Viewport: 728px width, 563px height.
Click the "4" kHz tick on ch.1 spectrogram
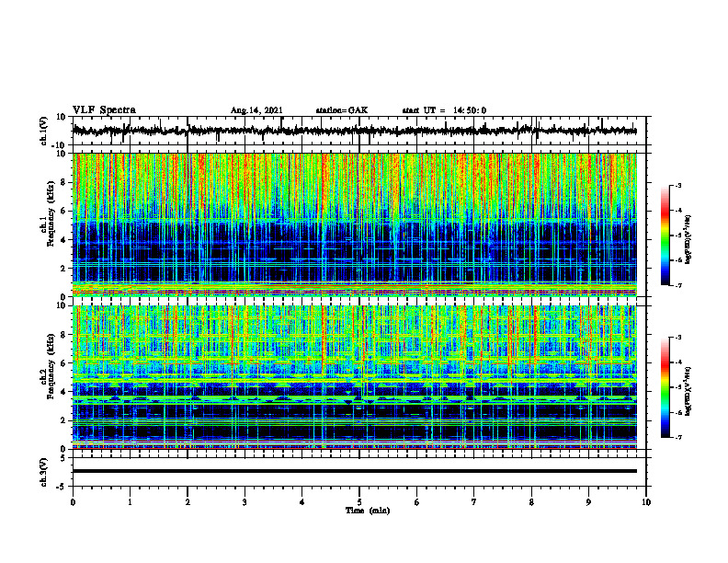tap(63, 240)
